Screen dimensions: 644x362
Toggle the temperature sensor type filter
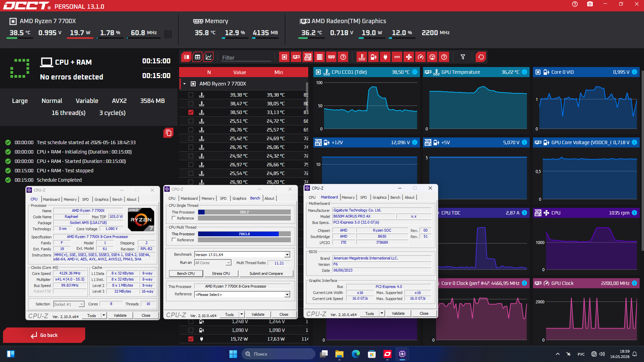(x=362, y=57)
